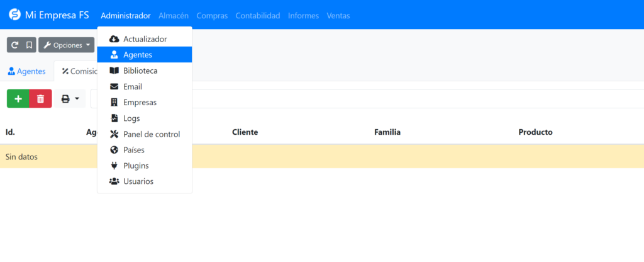Screen dimensions: 644x262
Task: Click the Contabilidad navigation link
Action: [258, 16]
